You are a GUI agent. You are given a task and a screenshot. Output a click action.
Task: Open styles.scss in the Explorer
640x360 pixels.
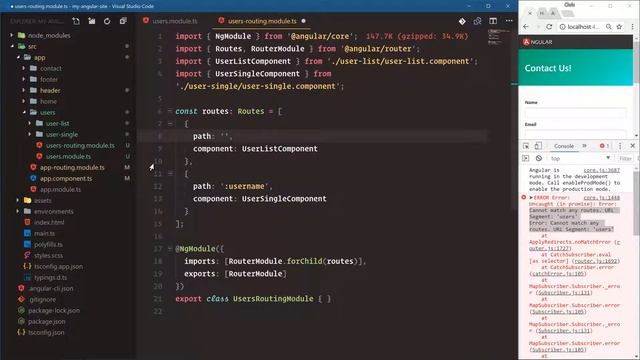[48, 256]
